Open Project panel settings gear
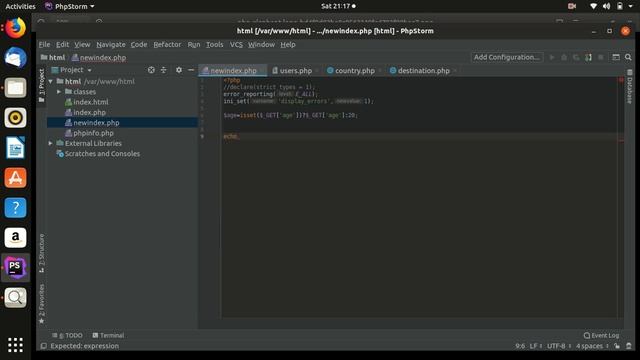The width and height of the screenshot is (640, 360). coord(179,70)
